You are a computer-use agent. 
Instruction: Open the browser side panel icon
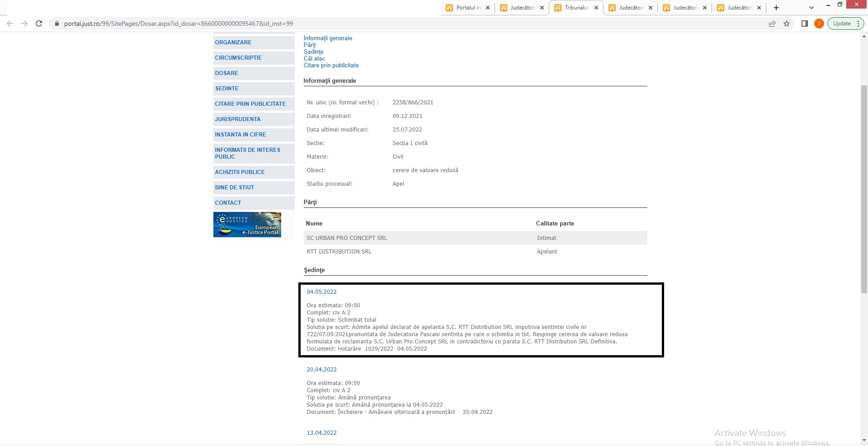click(x=805, y=23)
